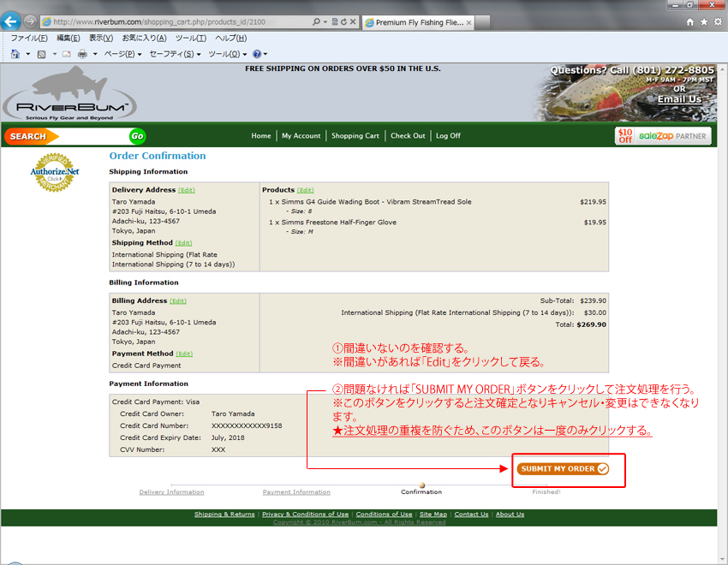Close the Premium Fly Fishing tab
728x565 pixels.
469,22
